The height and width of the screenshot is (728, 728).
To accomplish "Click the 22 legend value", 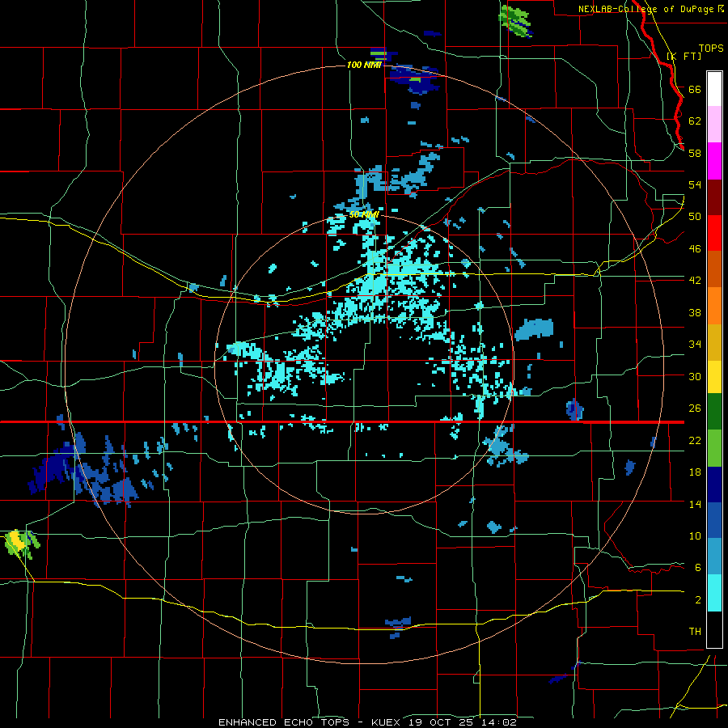I will [x=695, y=440].
